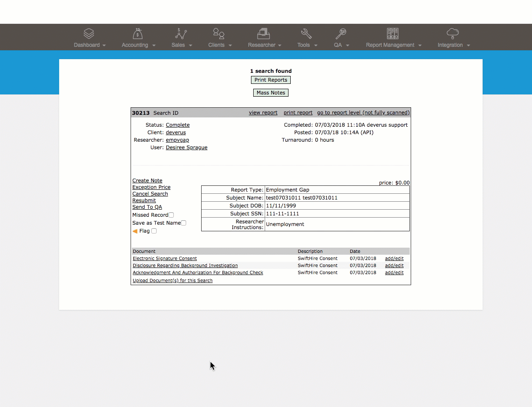Toggle the Flag checkbox
The image size is (532, 407).
[154, 231]
